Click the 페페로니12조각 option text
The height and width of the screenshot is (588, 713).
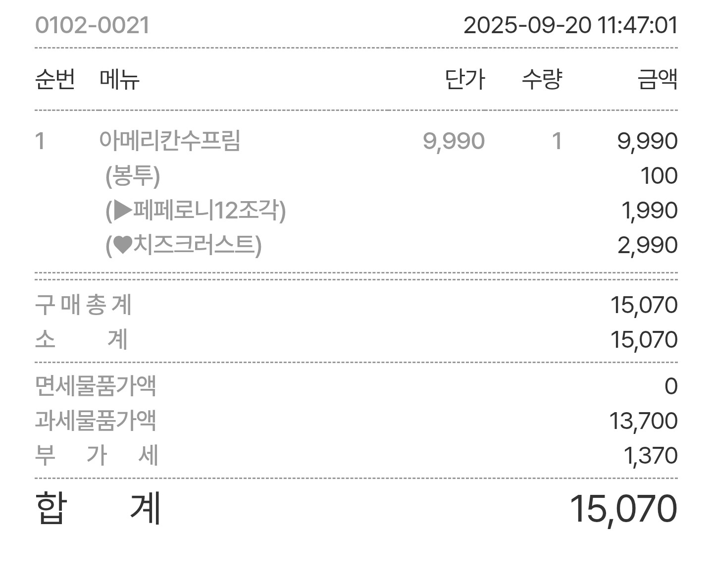click(x=209, y=210)
